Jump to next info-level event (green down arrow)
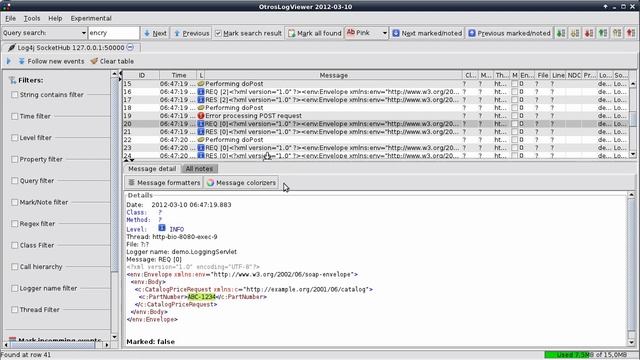 pos(561,33)
